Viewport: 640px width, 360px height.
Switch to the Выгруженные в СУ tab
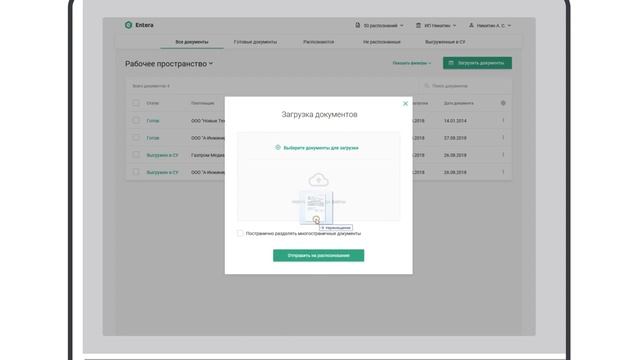(x=445, y=42)
